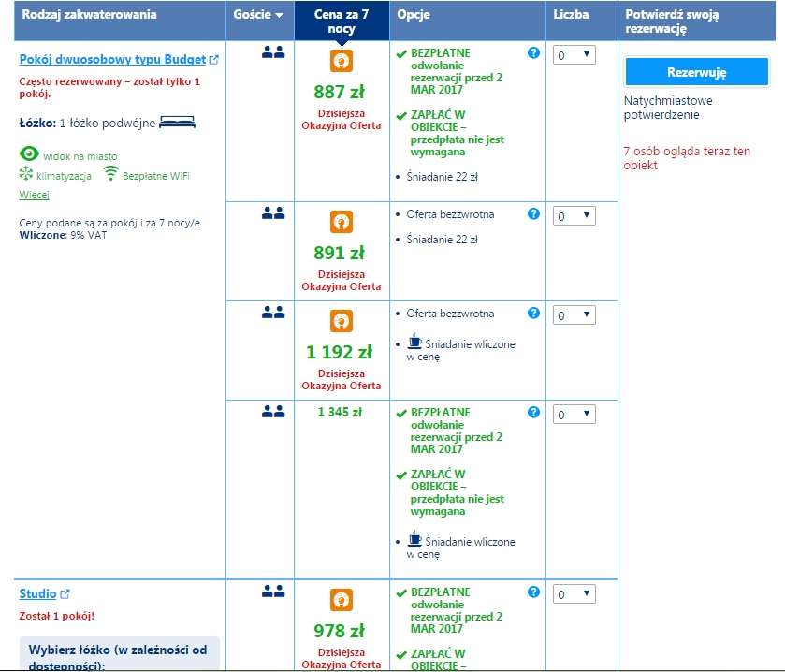Viewport: 785px width, 672px height.
Task: Click the orange deal icon above 978 zł
Action: click(x=342, y=600)
